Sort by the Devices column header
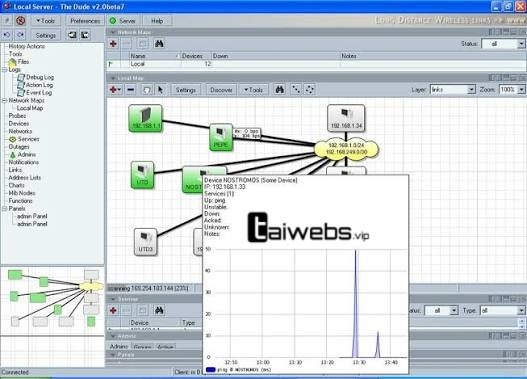Image resolution: width=527 pixels, height=379 pixels. tap(195, 56)
